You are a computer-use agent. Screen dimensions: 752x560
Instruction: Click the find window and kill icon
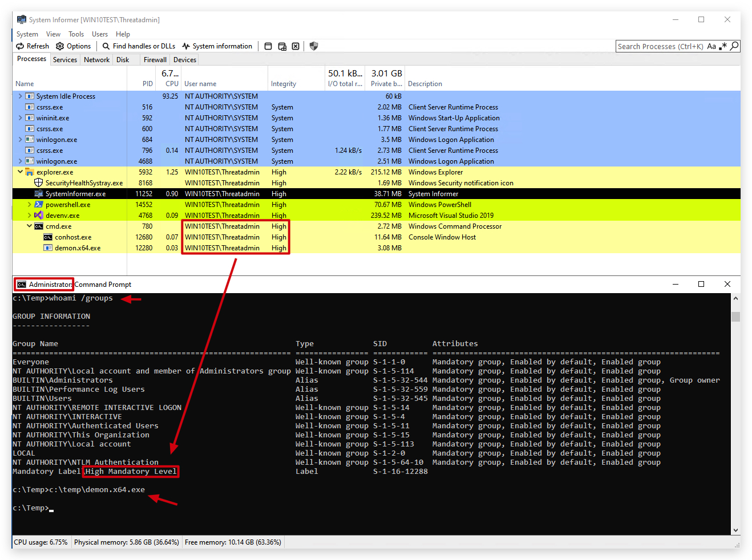click(296, 46)
